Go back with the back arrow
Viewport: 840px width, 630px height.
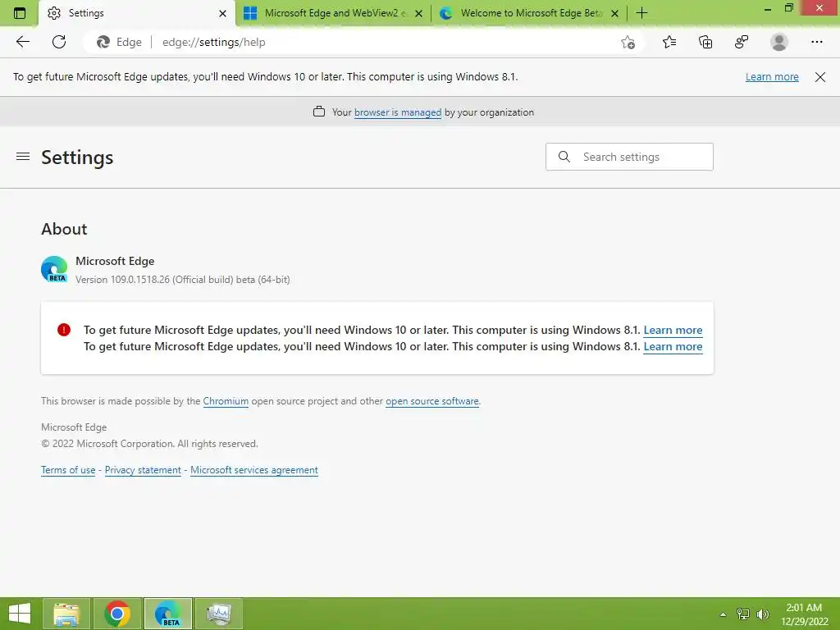click(x=22, y=42)
